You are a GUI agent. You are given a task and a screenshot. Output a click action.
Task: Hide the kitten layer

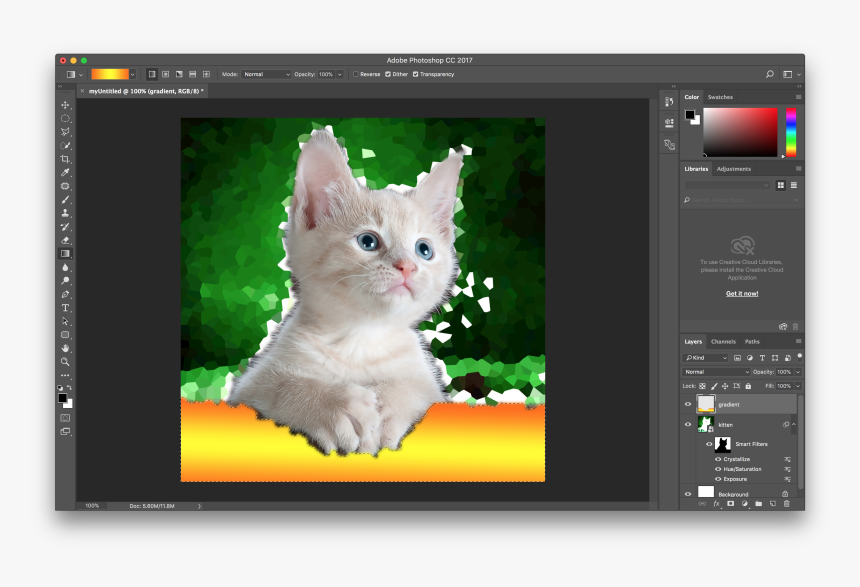coord(688,424)
